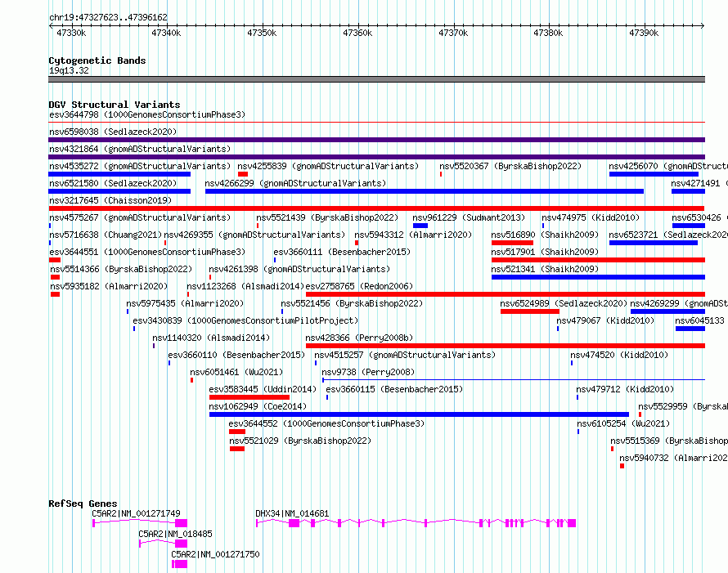Open the nsv474520 Kidd2010 label
The width and height of the screenshot is (728, 573).
619,355
